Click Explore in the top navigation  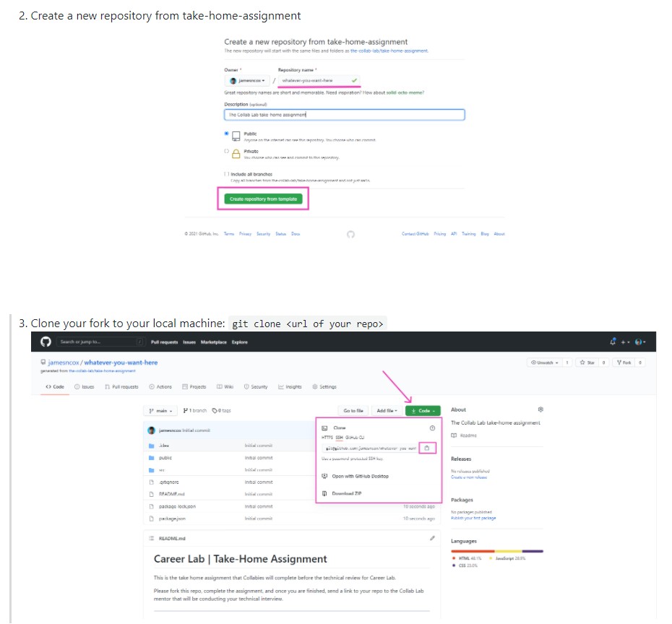240,342
